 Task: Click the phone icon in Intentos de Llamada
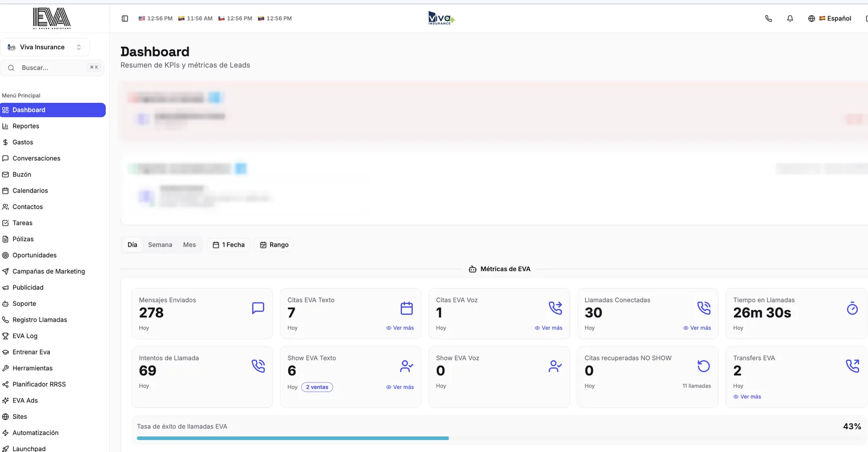pyautogui.click(x=258, y=366)
